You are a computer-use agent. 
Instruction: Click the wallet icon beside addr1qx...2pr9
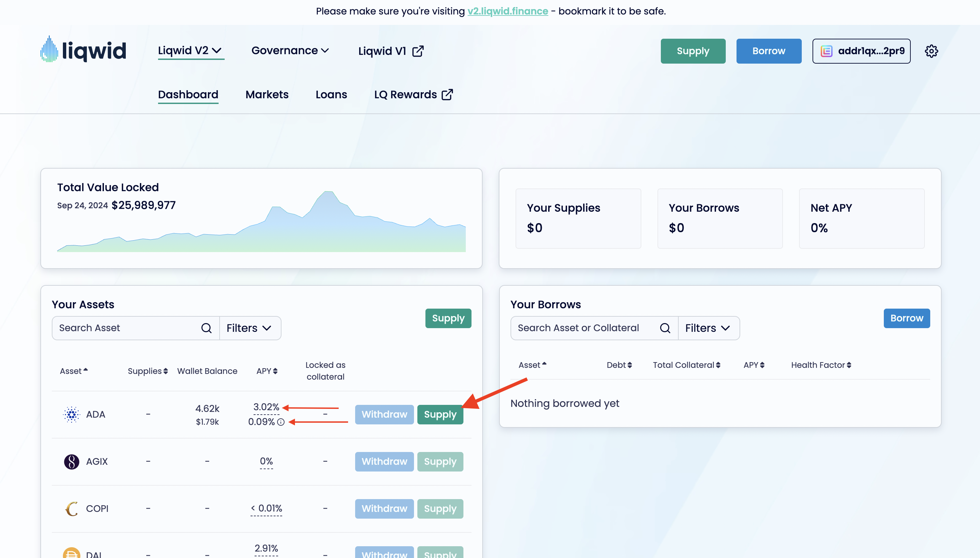(826, 51)
